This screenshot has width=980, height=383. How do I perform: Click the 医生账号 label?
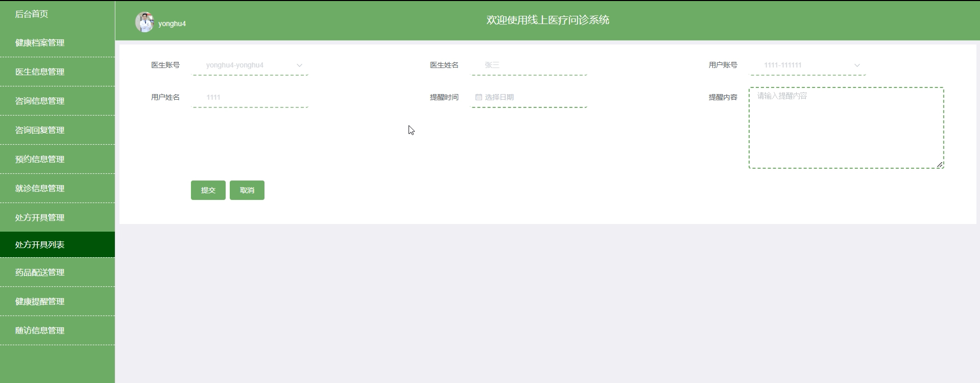coord(165,65)
